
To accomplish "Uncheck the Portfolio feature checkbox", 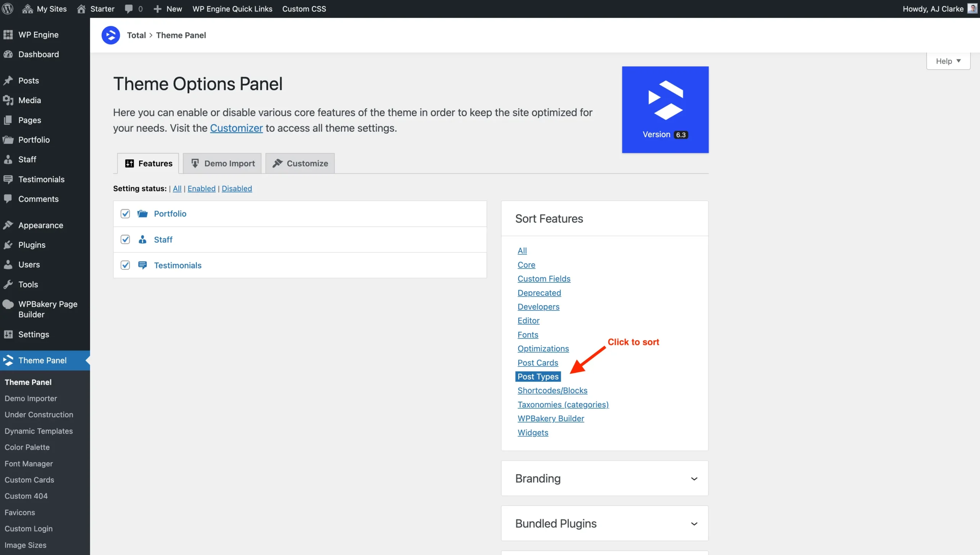I will 125,214.
